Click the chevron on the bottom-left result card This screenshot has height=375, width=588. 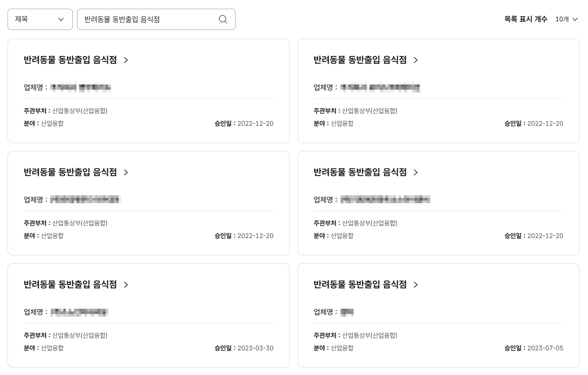point(126,284)
